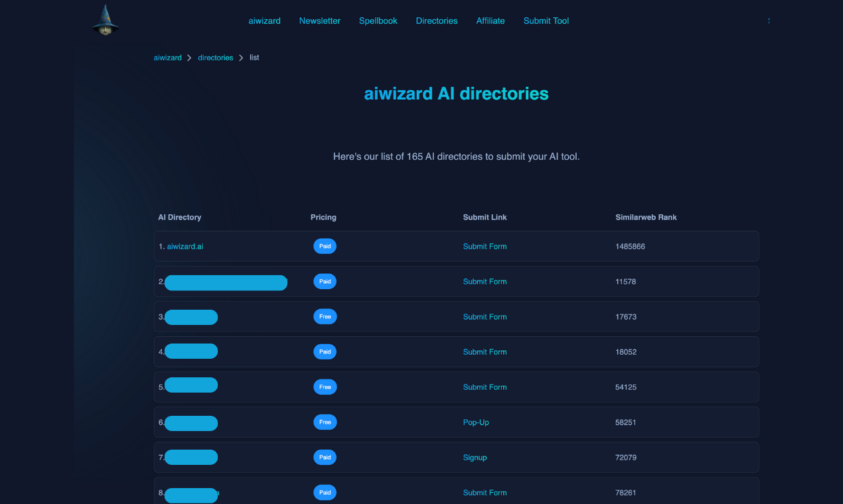The width and height of the screenshot is (843, 504).
Task: Open the Newsletter page
Action: [x=319, y=21]
